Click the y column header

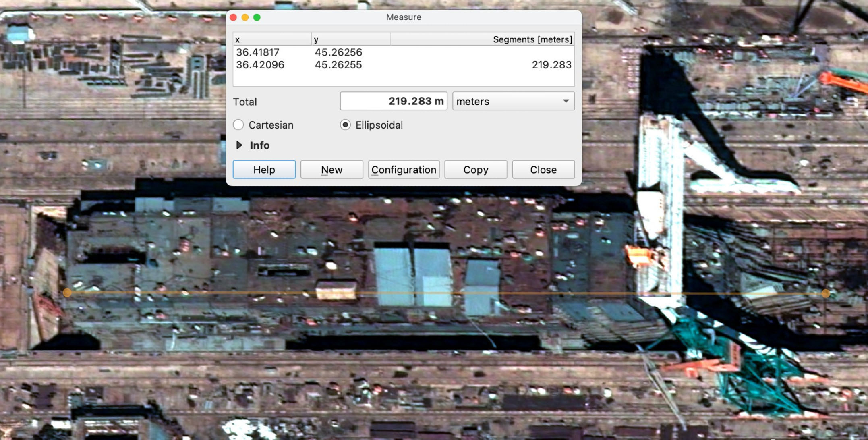(350, 39)
